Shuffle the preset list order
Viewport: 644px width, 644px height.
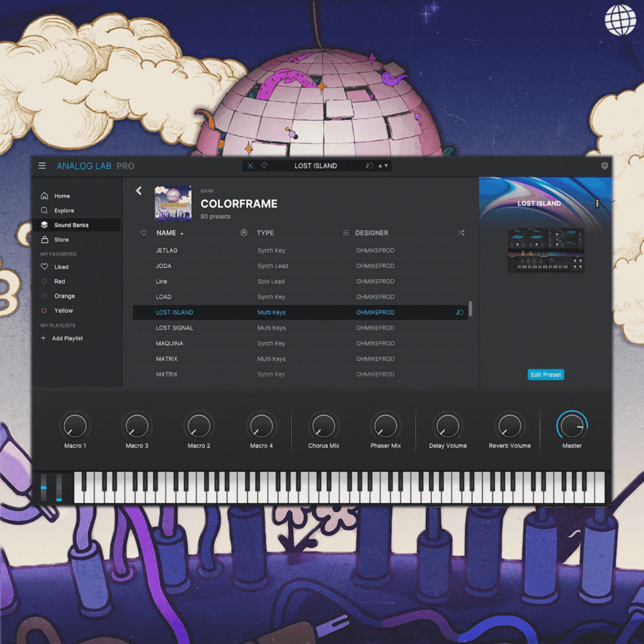pyautogui.click(x=461, y=233)
